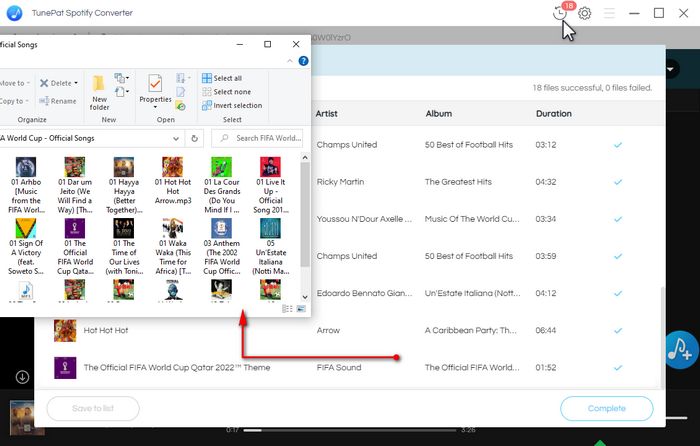Screen dimensions: 700x446
Task: Click the Search FIFA World field
Action: coord(258,138)
